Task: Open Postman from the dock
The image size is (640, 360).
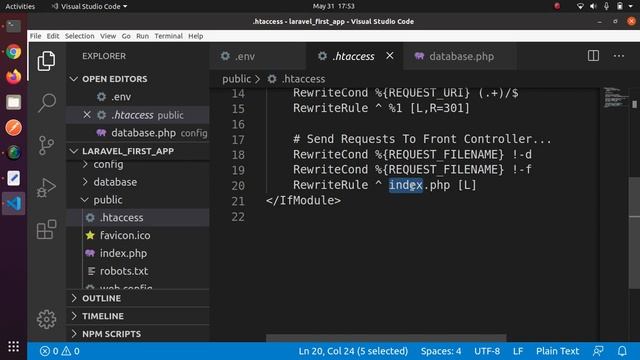Action: click(x=13, y=127)
